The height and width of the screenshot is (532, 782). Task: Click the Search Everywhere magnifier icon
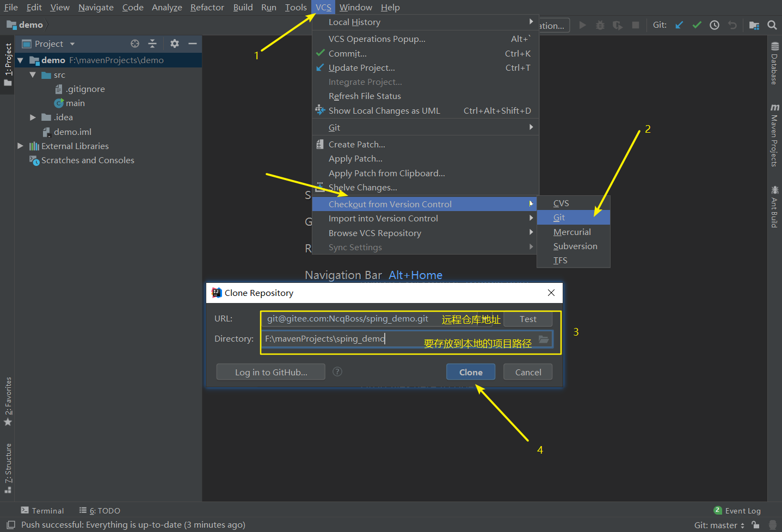772,25
